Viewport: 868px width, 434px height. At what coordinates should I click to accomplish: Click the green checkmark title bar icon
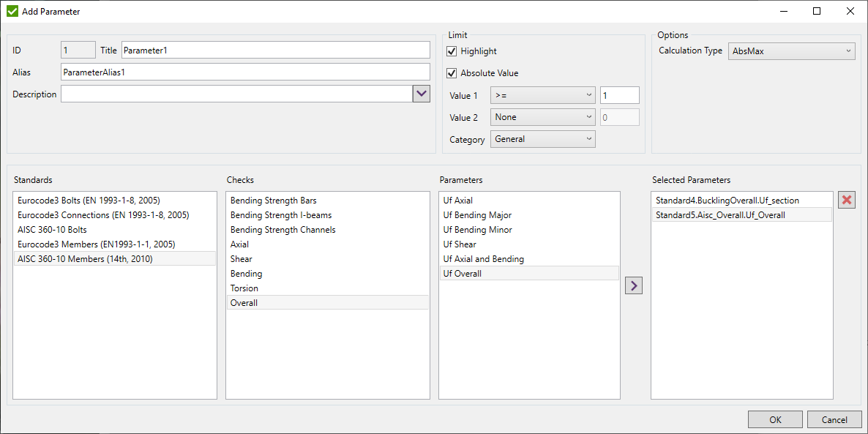tap(10, 11)
